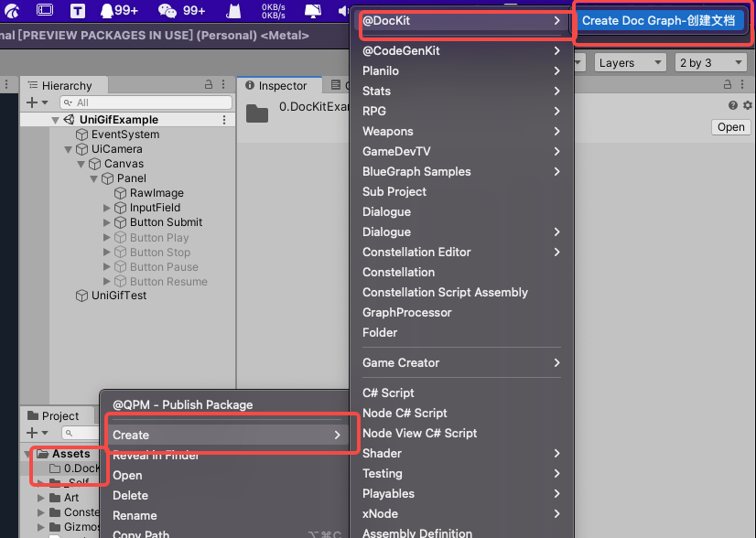Choose Rename in context menu
The height and width of the screenshot is (538, 756).
pyautogui.click(x=227, y=516)
